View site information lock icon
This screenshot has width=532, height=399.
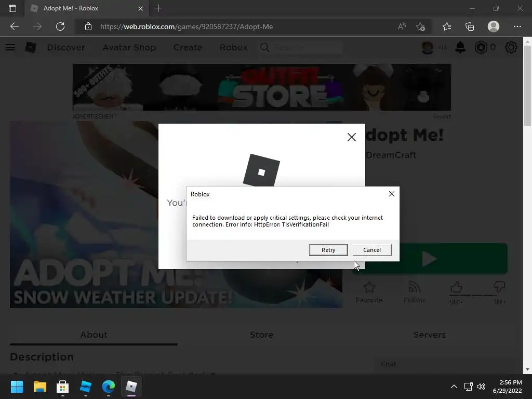point(88,26)
